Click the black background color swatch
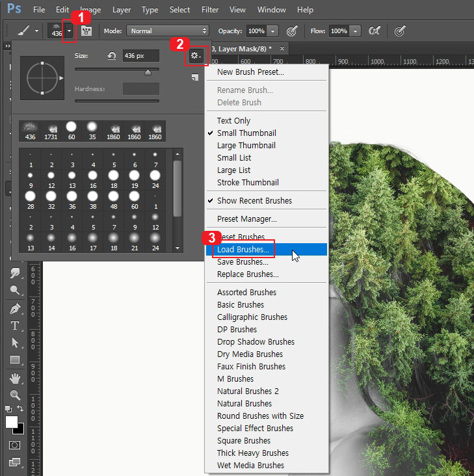 pos(20,430)
